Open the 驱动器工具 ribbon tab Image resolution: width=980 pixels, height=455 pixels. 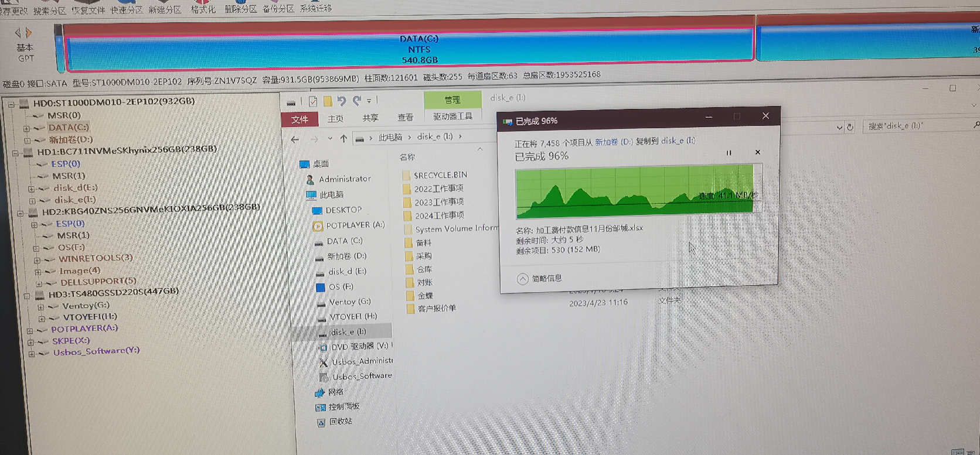[x=453, y=116]
